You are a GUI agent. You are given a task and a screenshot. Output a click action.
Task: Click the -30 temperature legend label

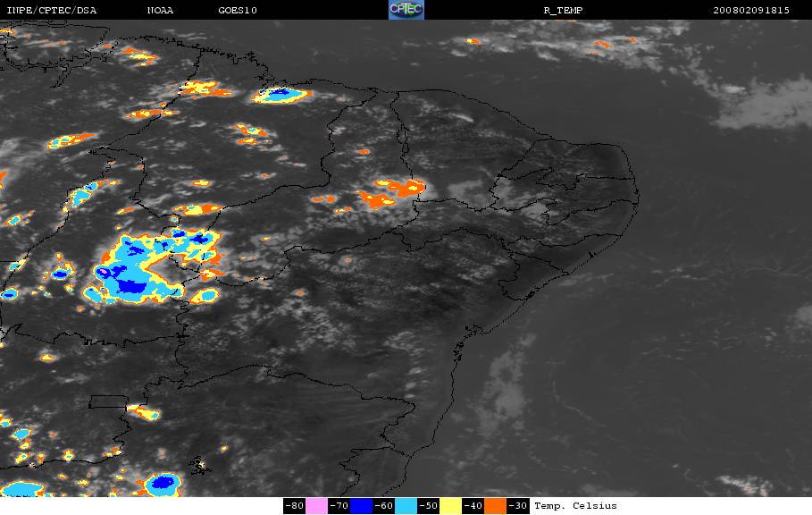click(x=517, y=506)
